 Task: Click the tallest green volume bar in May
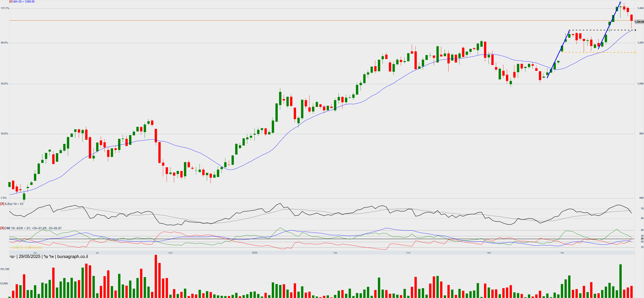620,281
